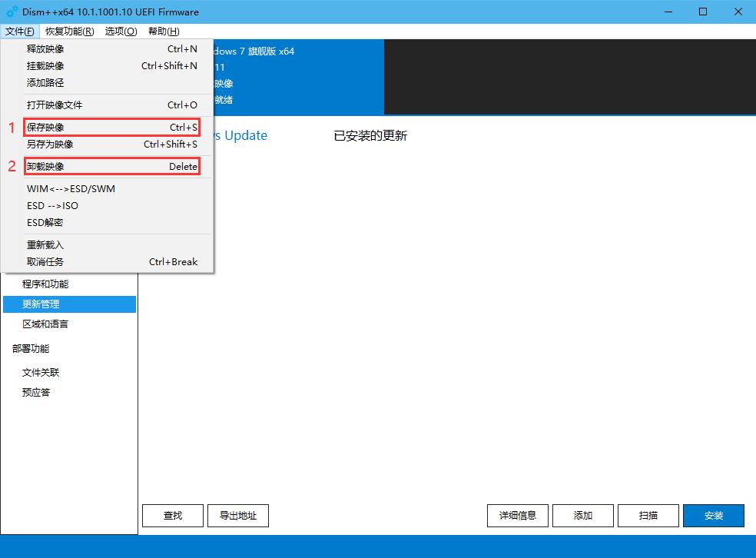Switch to the Windows Update tab
The image size is (756, 558).
point(238,135)
